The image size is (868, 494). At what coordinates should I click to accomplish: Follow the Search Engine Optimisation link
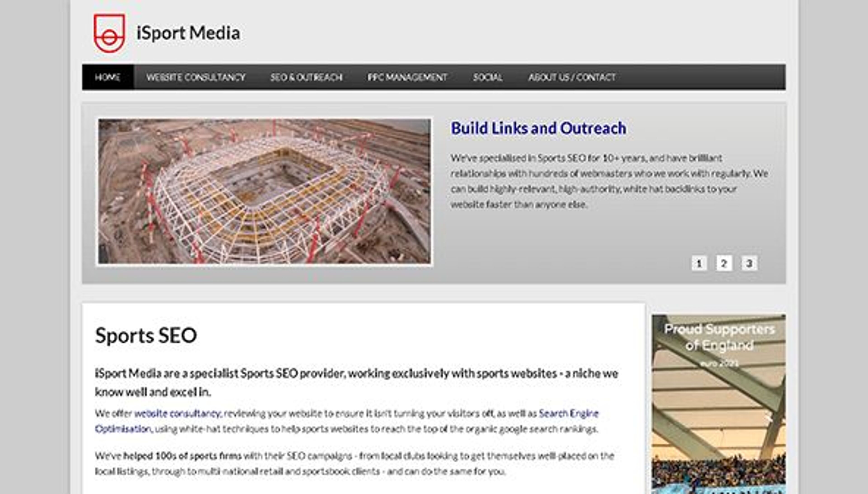(569, 413)
